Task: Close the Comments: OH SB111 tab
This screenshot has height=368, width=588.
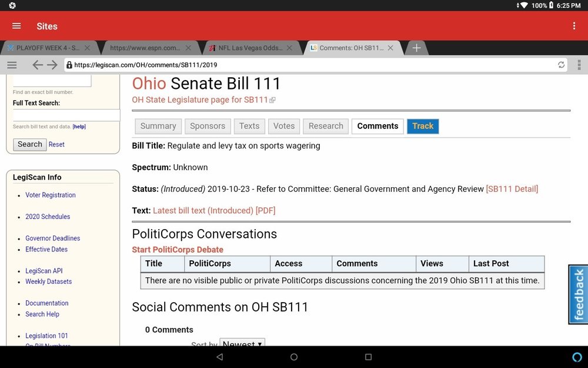Action: tap(390, 48)
